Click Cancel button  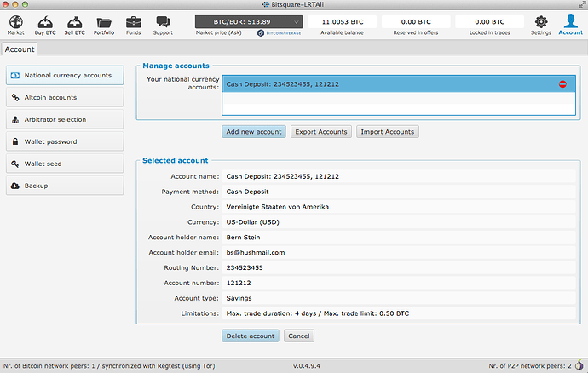pyautogui.click(x=299, y=336)
